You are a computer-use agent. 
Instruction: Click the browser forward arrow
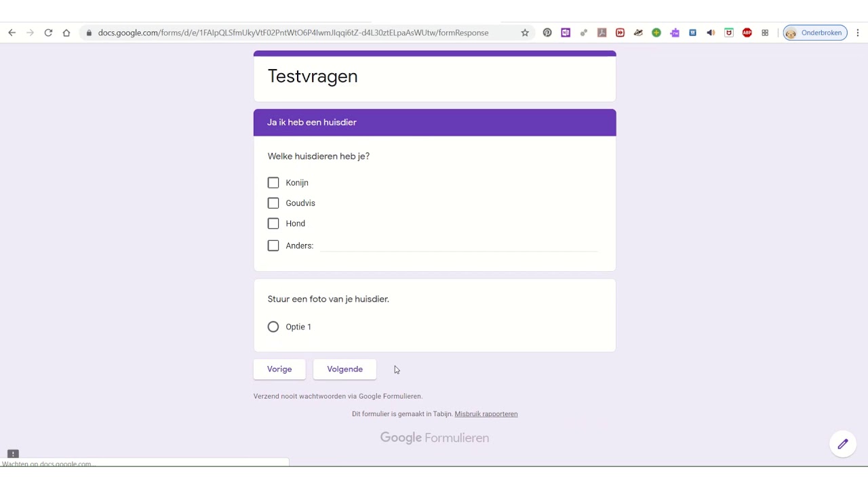coord(30,33)
